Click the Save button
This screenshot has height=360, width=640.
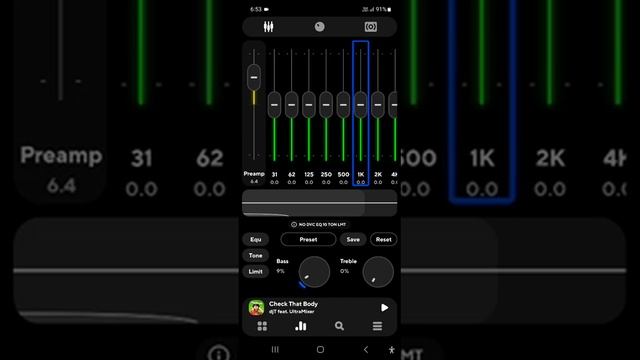(x=353, y=240)
